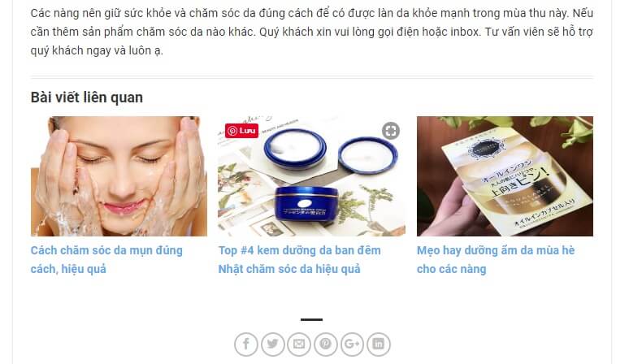
Task: Click the paragraph starting Các nàng nên giữ
Action: [312, 32]
